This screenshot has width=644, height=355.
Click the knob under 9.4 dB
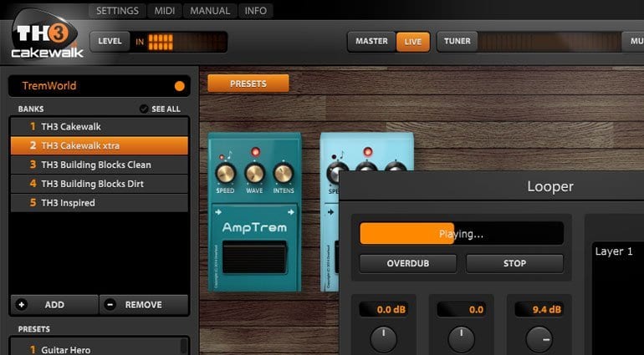pos(539,340)
